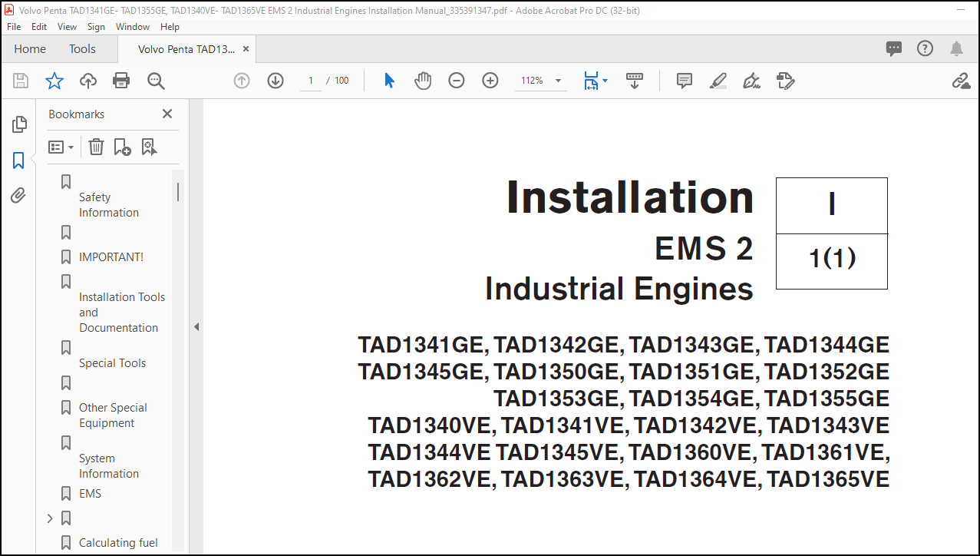Go to Special Tools bookmark
This screenshot has width=980, height=556.
pos(112,363)
